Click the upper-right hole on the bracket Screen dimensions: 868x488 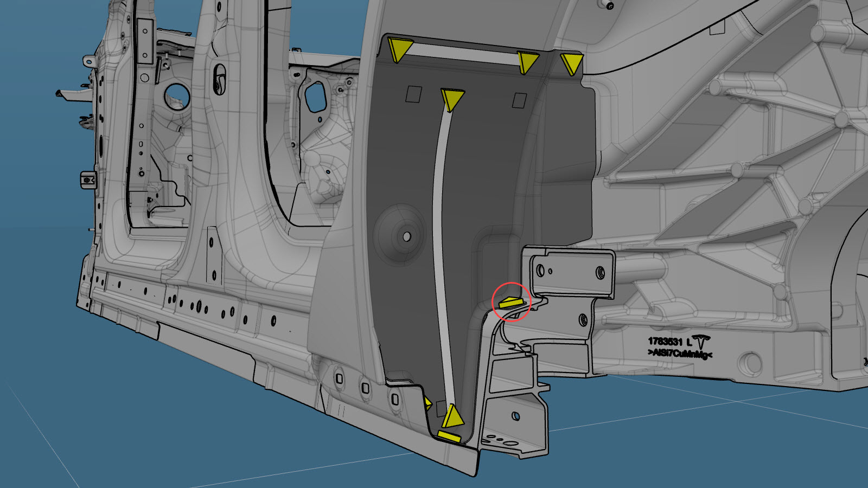coord(601,272)
